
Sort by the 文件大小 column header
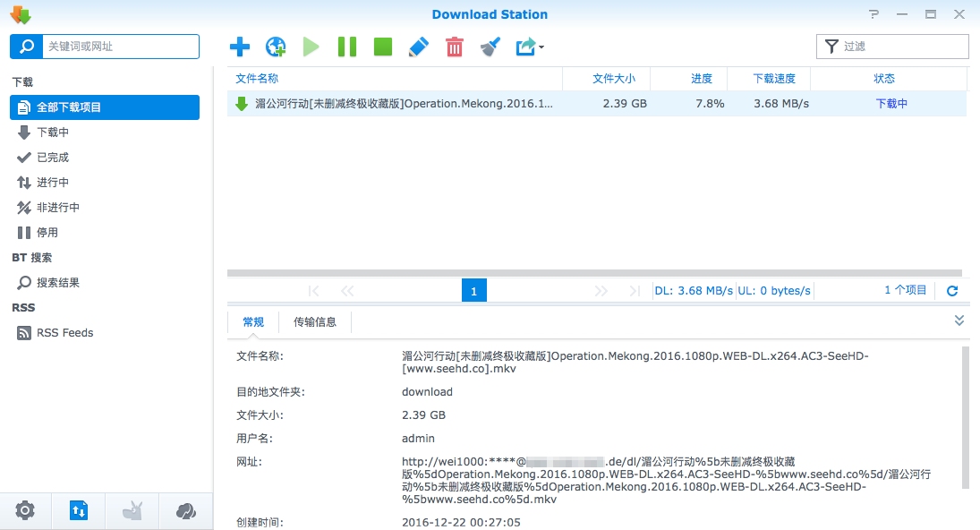tap(613, 79)
